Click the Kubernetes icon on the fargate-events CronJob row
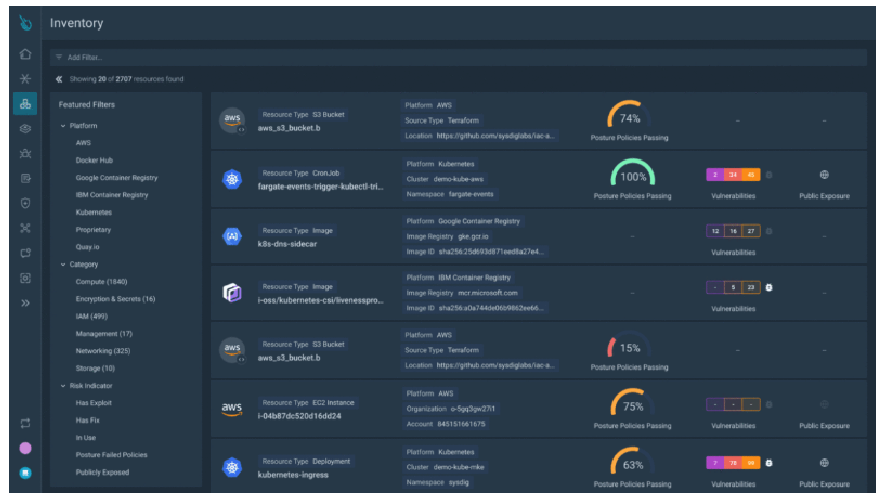880x497 pixels. tap(232, 179)
